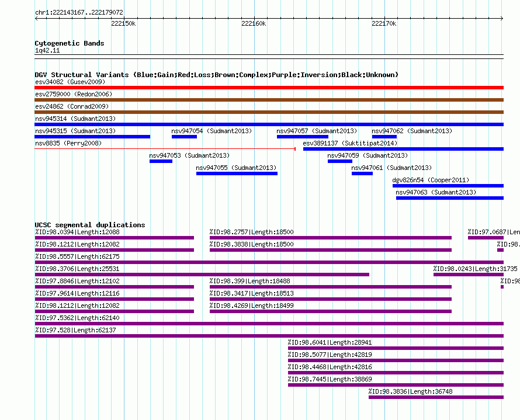This screenshot has height=420, width=520.
Task: Click duplication %ID:98.399|Length:18488 label
Action: point(249,281)
